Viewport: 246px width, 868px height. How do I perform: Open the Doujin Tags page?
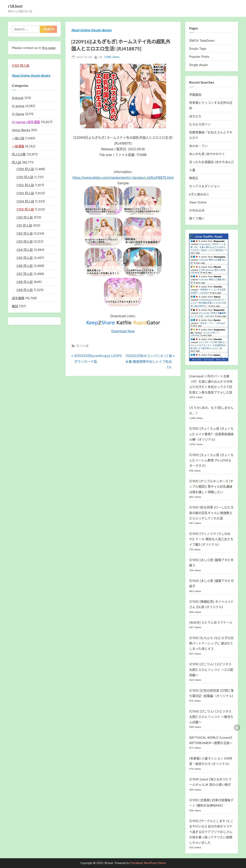(x=198, y=49)
